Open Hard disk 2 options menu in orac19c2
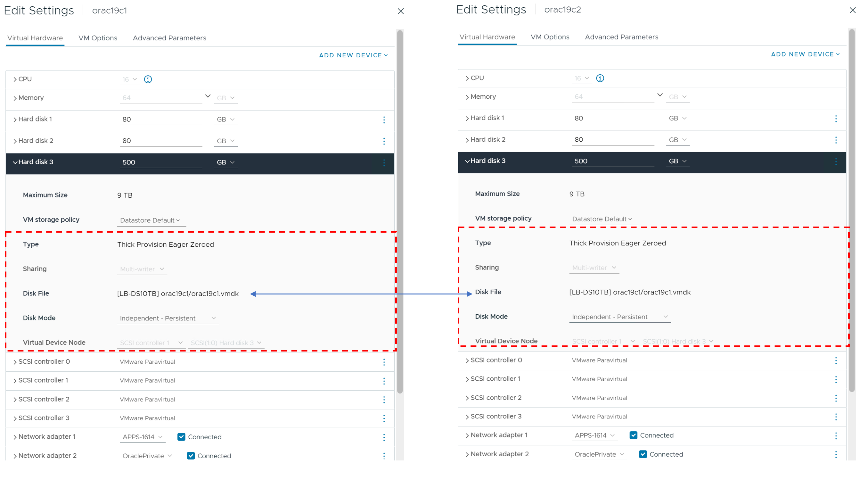 point(836,140)
